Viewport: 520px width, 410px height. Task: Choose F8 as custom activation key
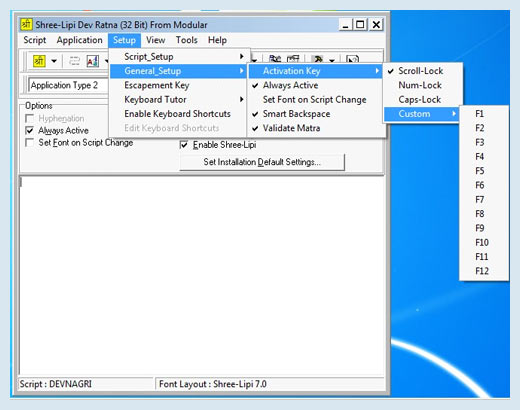[484, 214]
